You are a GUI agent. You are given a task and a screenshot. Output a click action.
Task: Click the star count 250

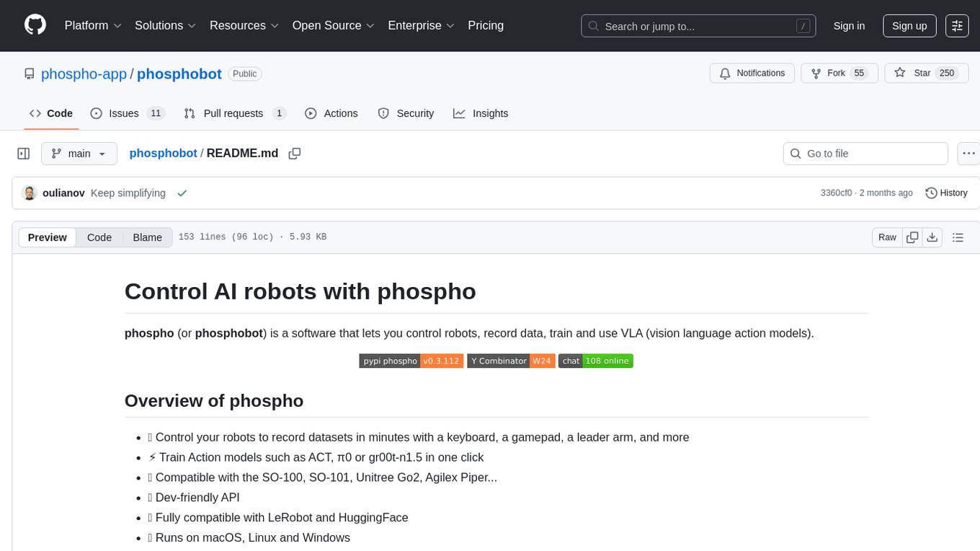click(947, 74)
